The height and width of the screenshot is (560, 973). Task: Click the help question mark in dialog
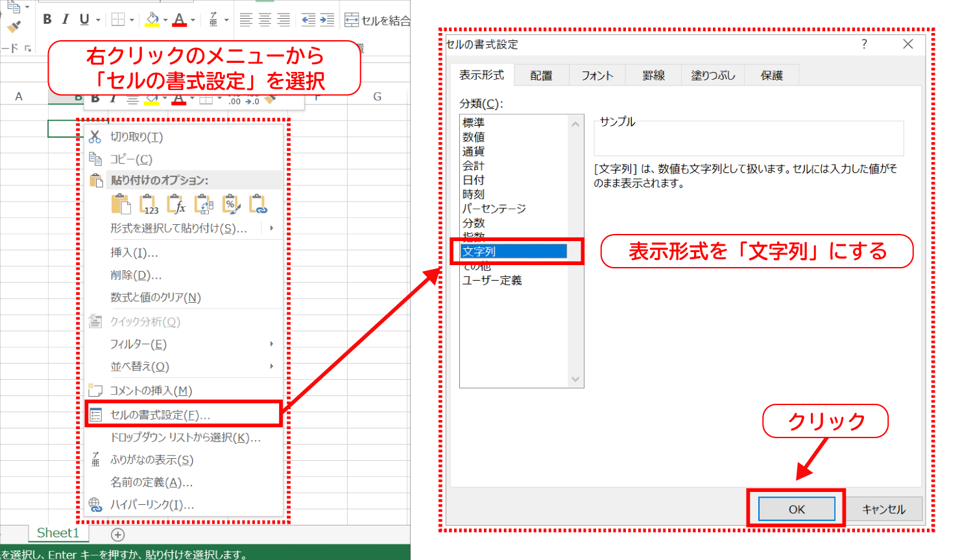[x=864, y=44]
